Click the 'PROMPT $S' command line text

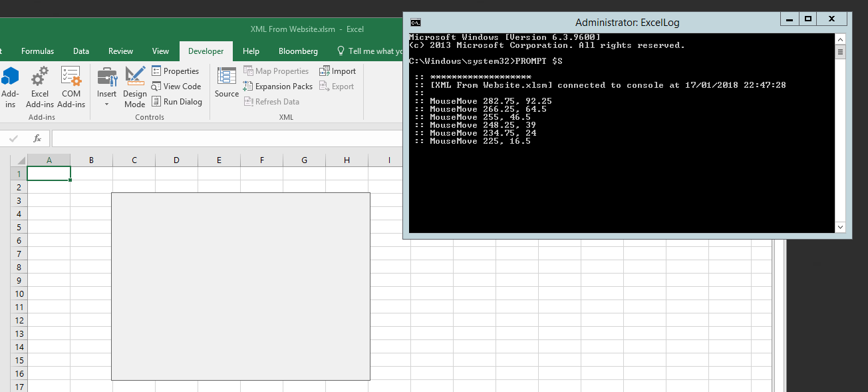pyautogui.click(x=538, y=61)
